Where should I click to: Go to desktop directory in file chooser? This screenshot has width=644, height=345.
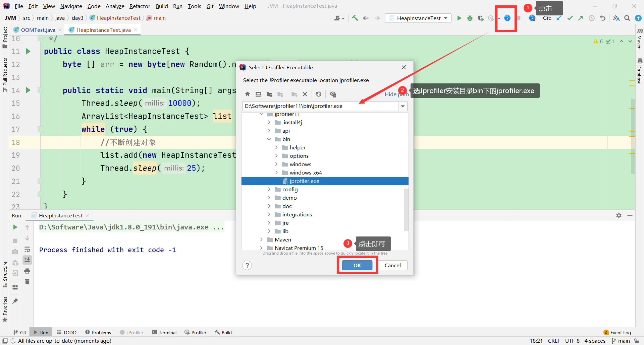click(258, 94)
